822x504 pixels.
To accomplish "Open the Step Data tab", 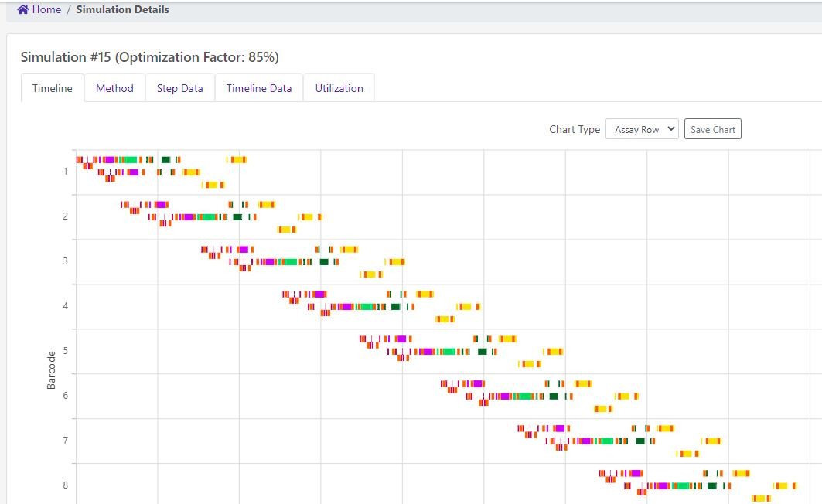I will [x=179, y=88].
